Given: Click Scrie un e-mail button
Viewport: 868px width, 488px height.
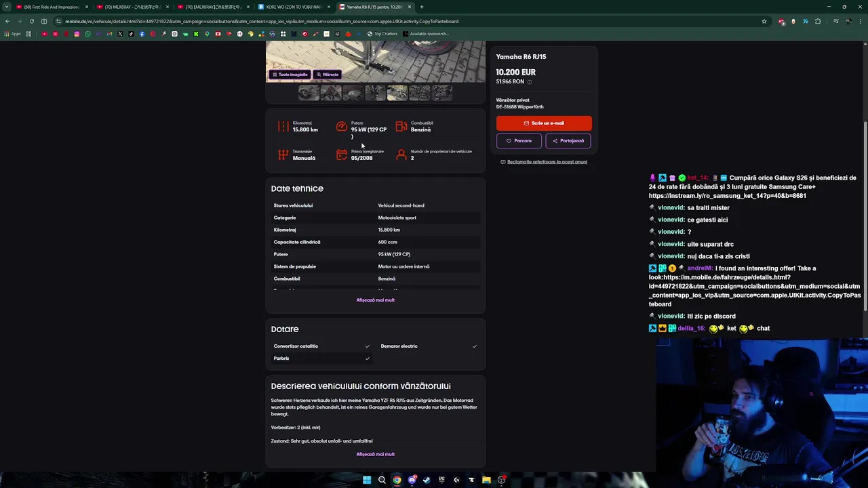Looking at the screenshot, I should click(544, 123).
